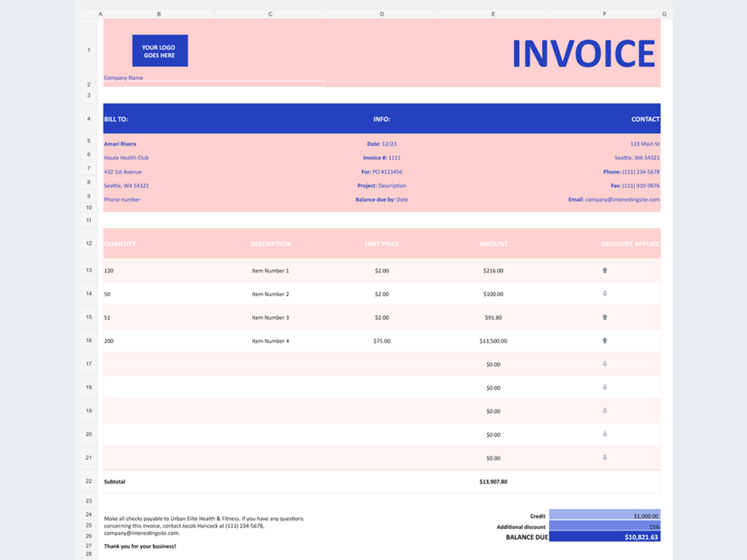Click the down arrow icon in row 21
Screen dimensions: 747x560
pyautogui.click(x=604, y=457)
